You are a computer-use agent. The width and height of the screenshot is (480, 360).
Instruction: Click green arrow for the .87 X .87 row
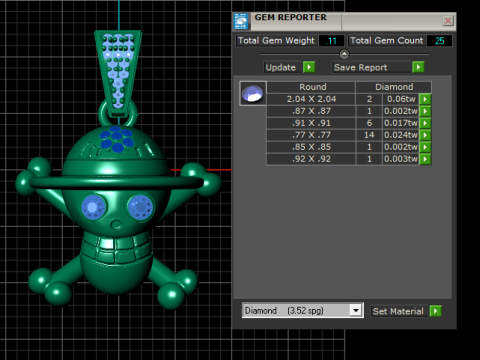pyautogui.click(x=425, y=111)
